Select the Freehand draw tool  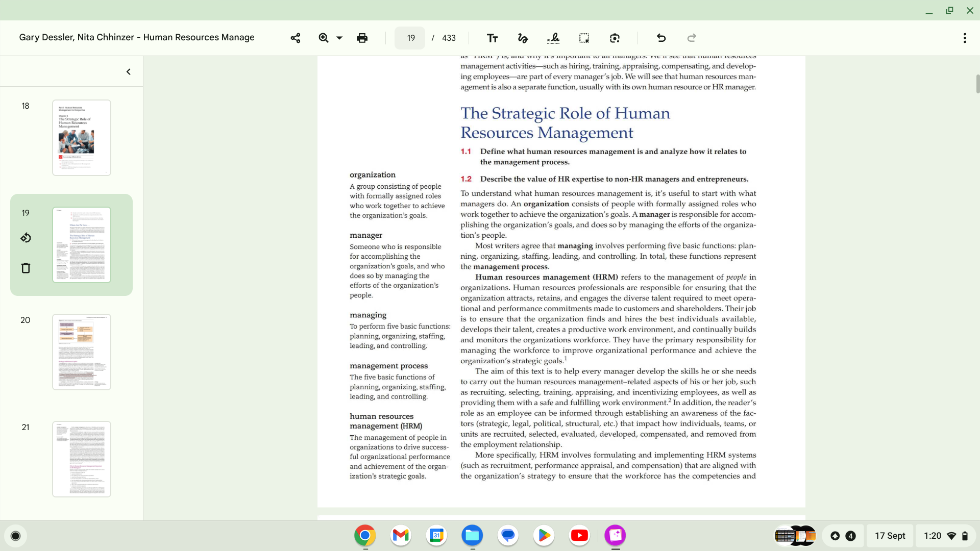pyautogui.click(x=523, y=38)
